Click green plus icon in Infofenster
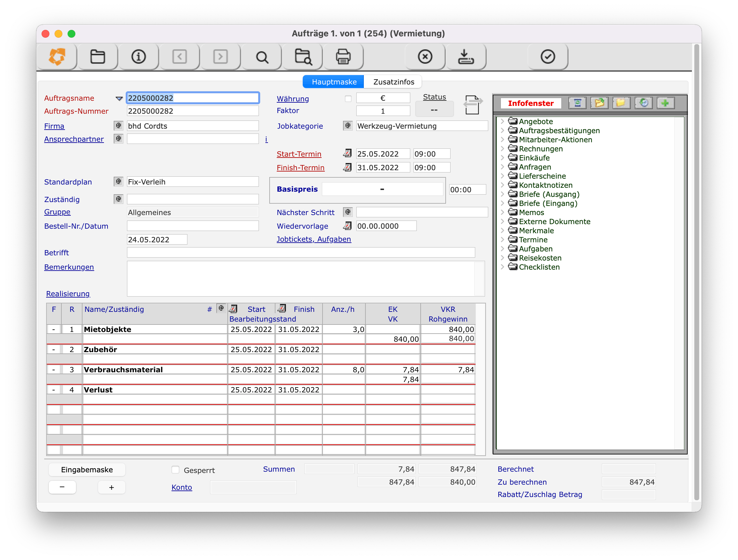 (665, 103)
